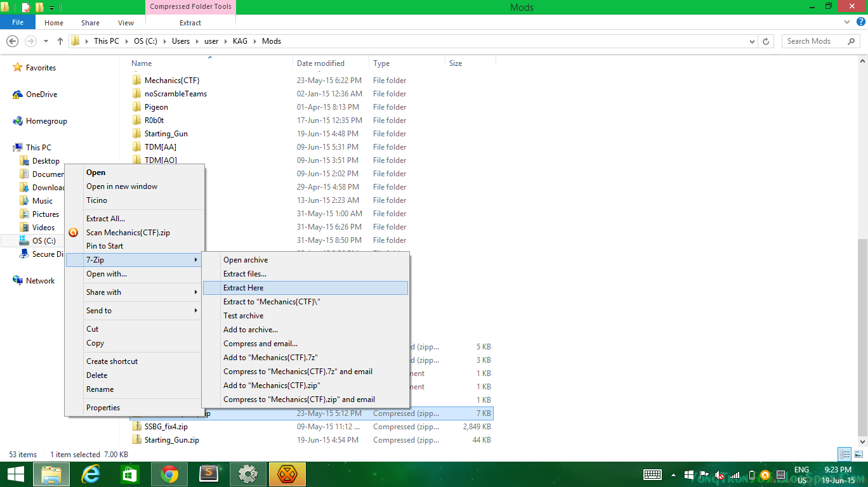This screenshot has width=868, height=487.
Task: Click the Up one level arrow
Action: (60, 41)
